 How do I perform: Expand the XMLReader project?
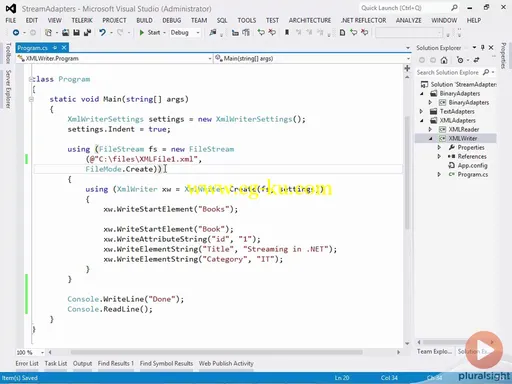pyautogui.click(x=430, y=129)
